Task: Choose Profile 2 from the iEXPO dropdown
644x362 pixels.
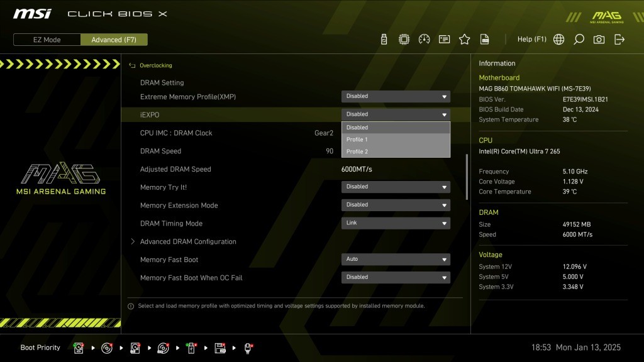Action: 396,151
